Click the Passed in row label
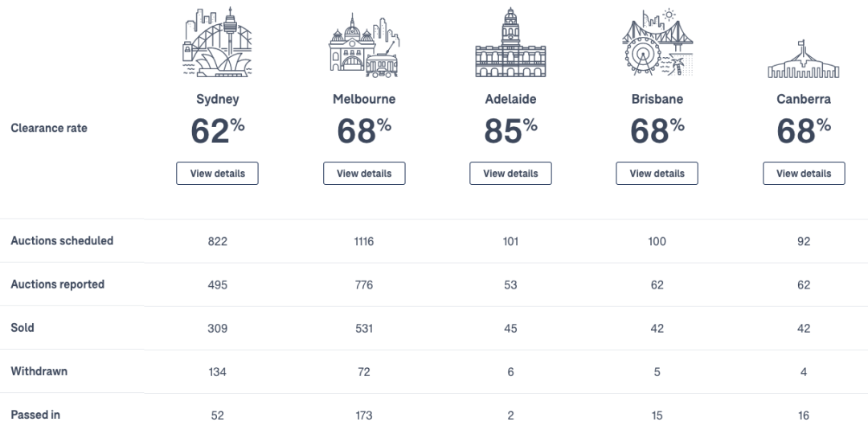 pyautogui.click(x=35, y=415)
